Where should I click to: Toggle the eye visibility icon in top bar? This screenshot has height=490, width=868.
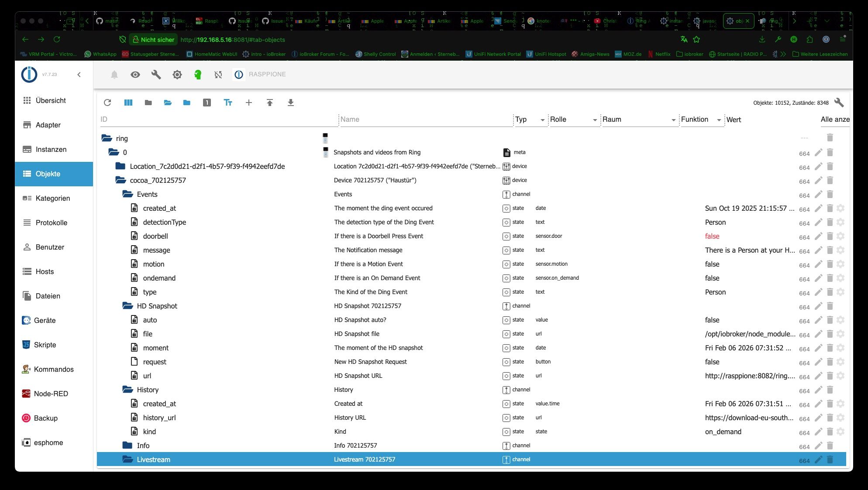coord(135,75)
